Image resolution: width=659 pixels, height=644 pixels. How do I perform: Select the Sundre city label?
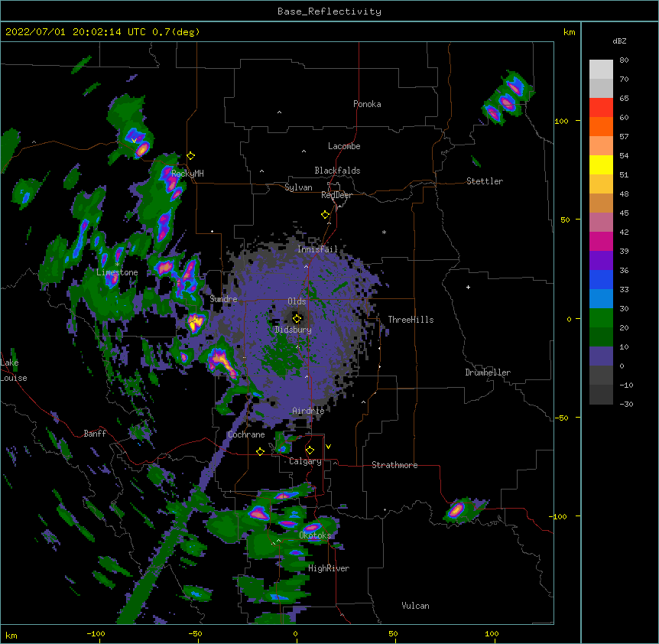pos(223,299)
